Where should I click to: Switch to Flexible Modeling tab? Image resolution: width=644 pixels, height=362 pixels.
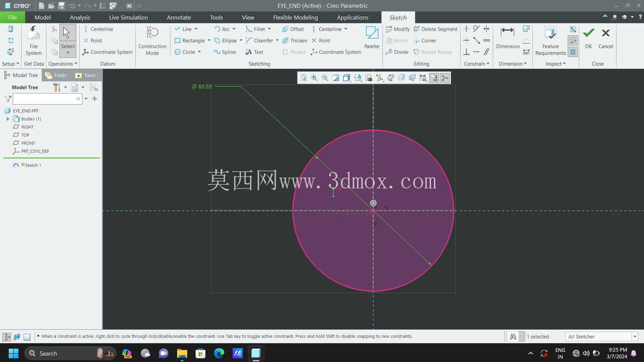point(295,17)
